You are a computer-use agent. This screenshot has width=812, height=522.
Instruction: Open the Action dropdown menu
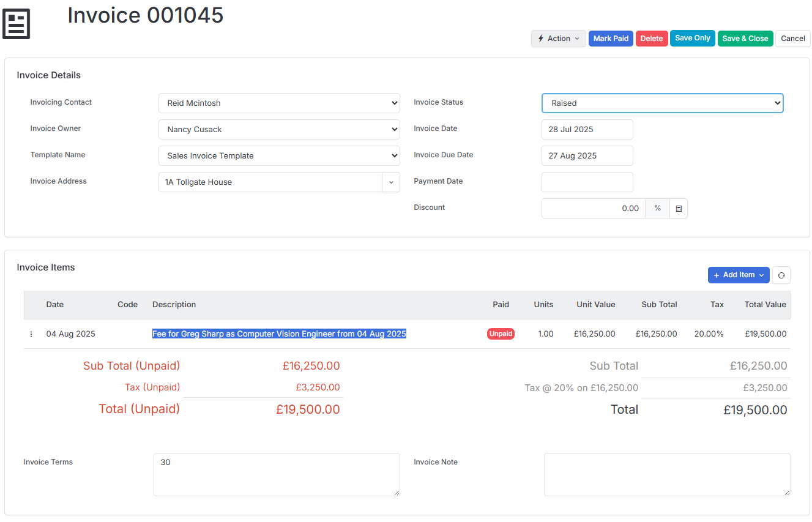pos(559,39)
